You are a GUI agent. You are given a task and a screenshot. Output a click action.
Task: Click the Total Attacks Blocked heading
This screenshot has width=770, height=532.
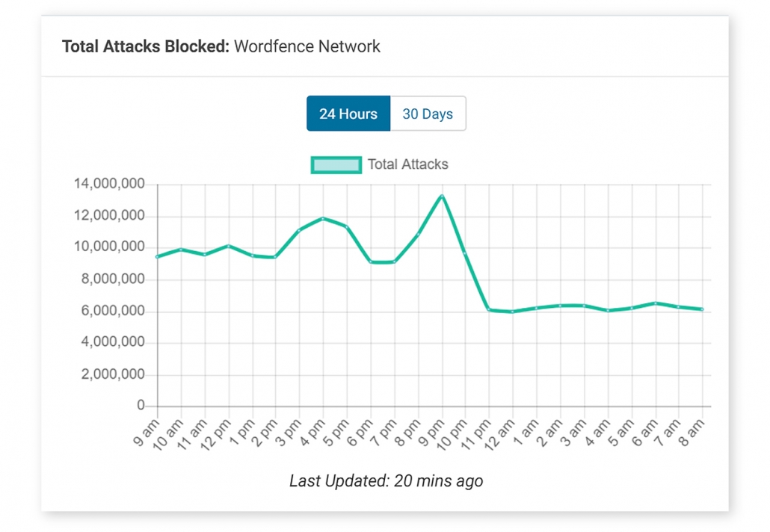146,46
